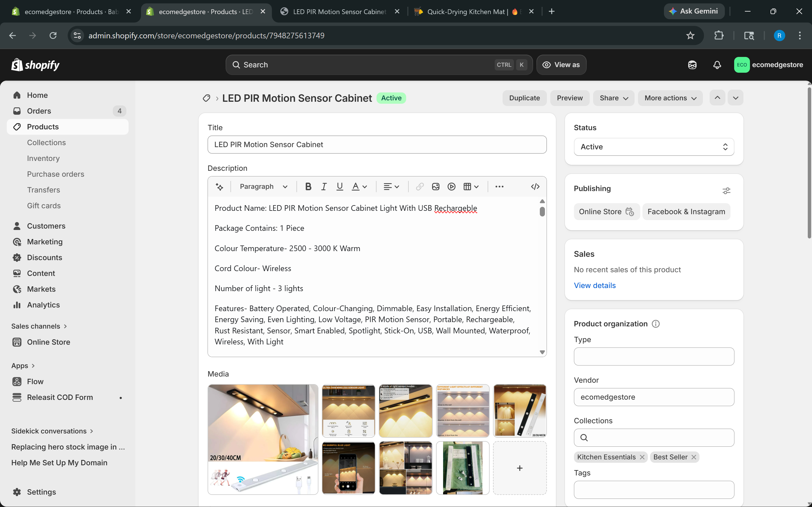The width and height of the screenshot is (812, 507).
Task: Click the Duplicate button
Action: [x=524, y=98]
